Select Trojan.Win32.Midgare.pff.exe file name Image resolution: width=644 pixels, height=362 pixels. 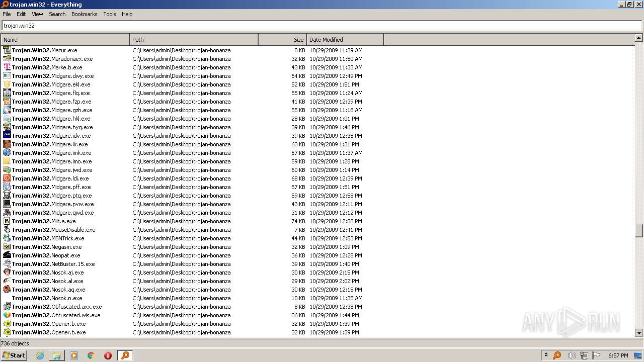[x=51, y=187]
